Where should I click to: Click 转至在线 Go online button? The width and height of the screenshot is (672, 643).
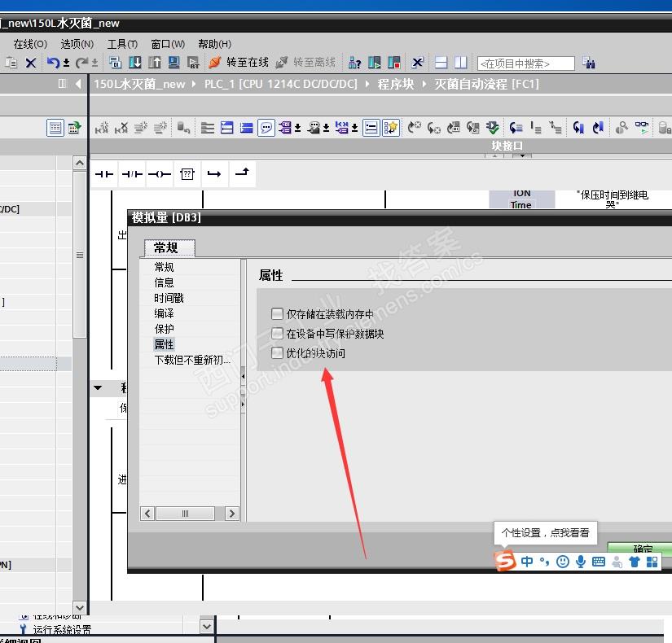239,63
